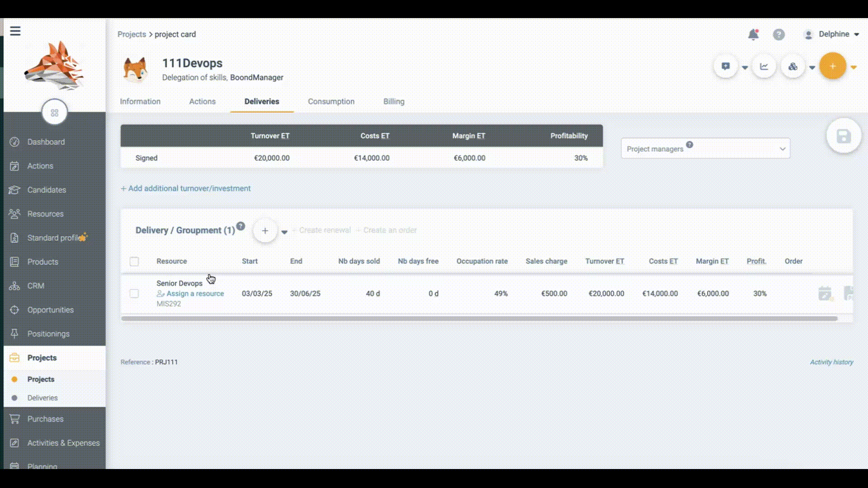
Task: Click the Create renewal link
Action: (321, 230)
